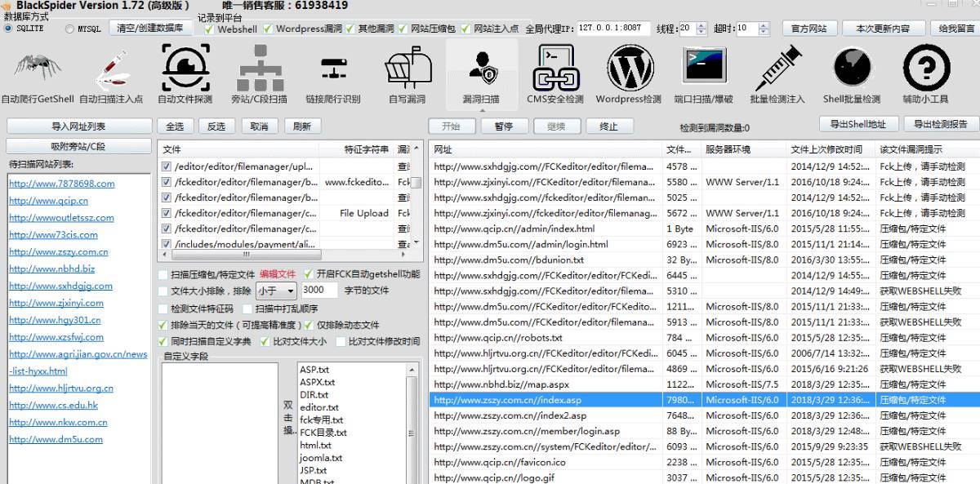Viewport: 980px width, 484px height.
Task: Toggle the Webshell record checkbox
Action: click(209, 29)
